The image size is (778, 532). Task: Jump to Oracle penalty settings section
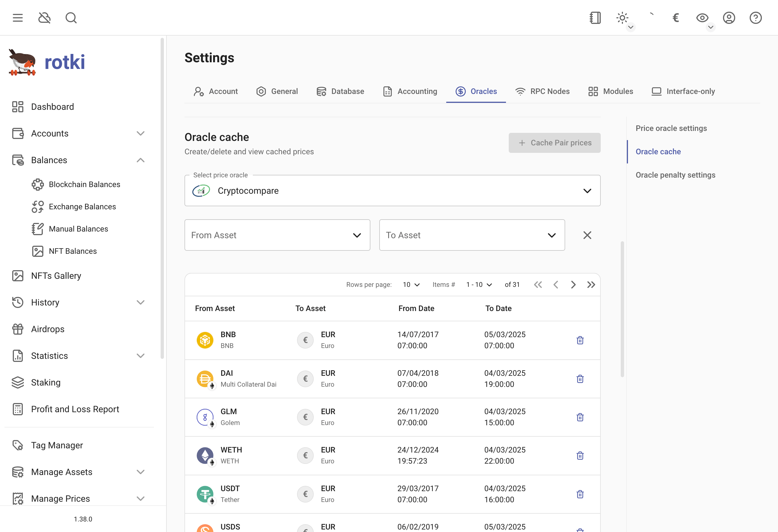675,175
